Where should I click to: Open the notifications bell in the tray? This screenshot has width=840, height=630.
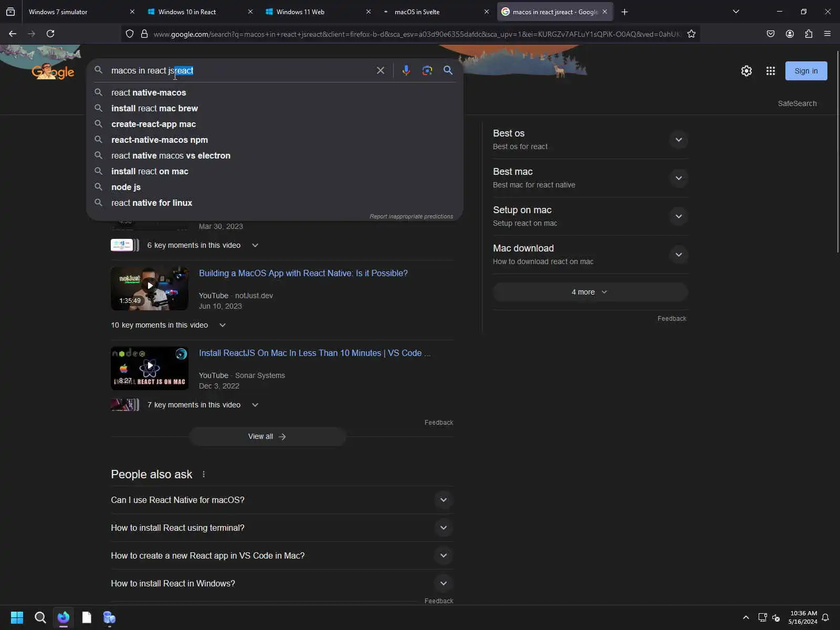pos(826,617)
